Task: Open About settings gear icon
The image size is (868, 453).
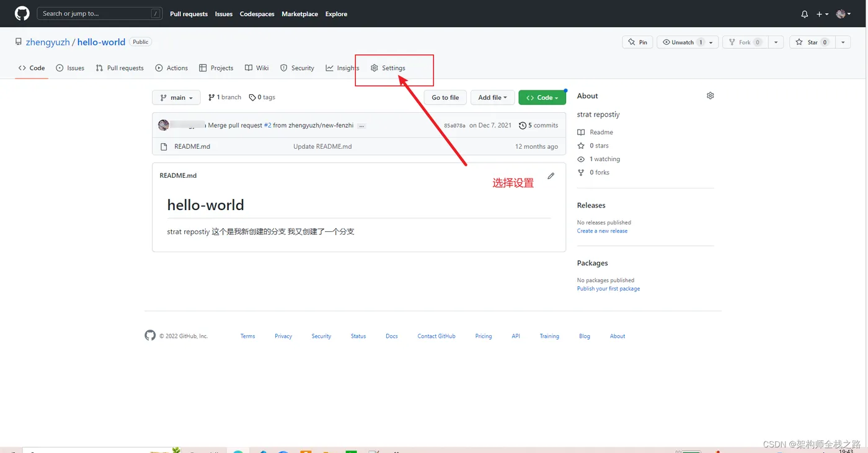Action: pyautogui.click(x=710, y=96)
